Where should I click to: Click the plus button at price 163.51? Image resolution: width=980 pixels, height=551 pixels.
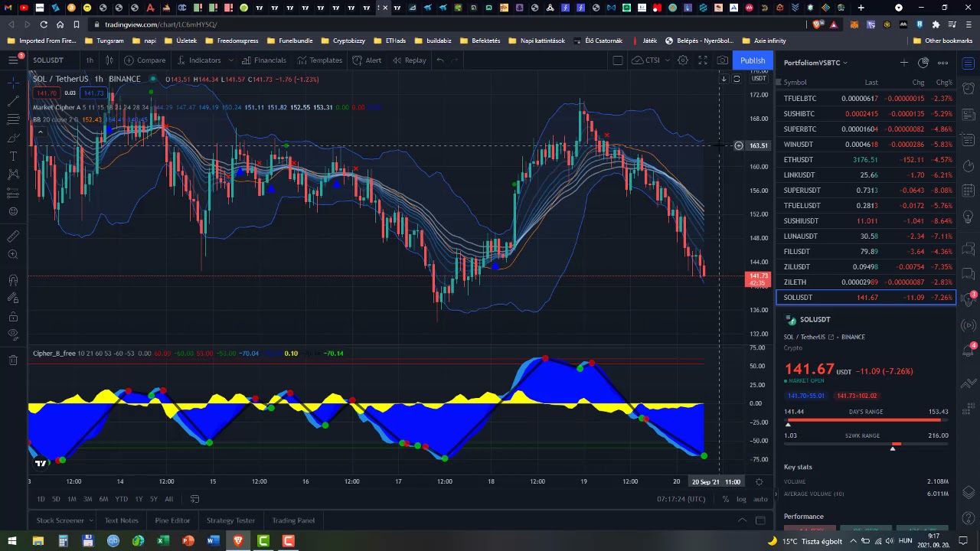[738, 145]
